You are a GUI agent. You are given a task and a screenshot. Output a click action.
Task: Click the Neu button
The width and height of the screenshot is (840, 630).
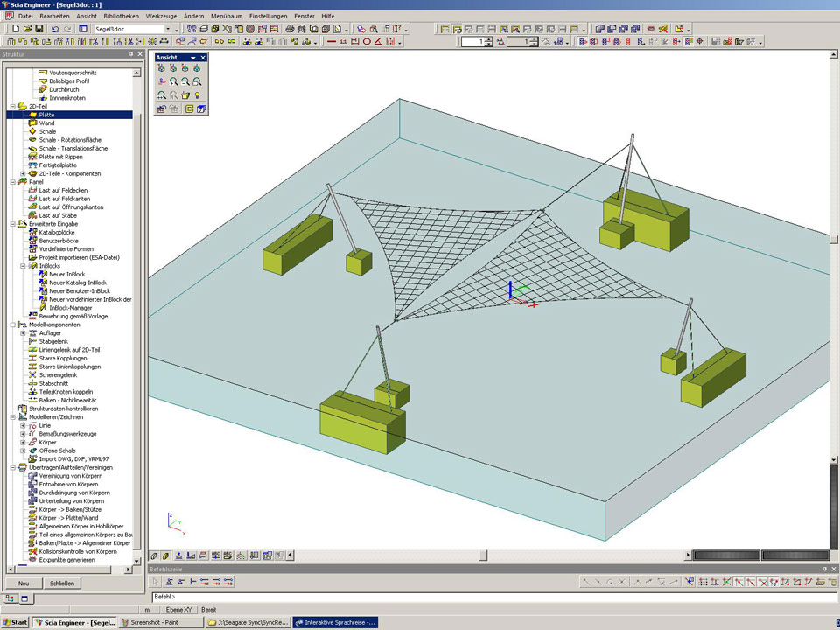point(24,584)
